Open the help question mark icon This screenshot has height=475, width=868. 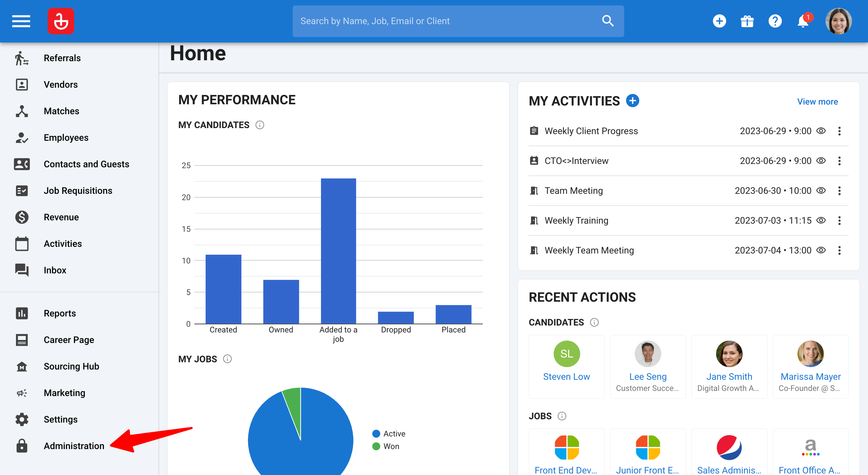tap(775, 21)
